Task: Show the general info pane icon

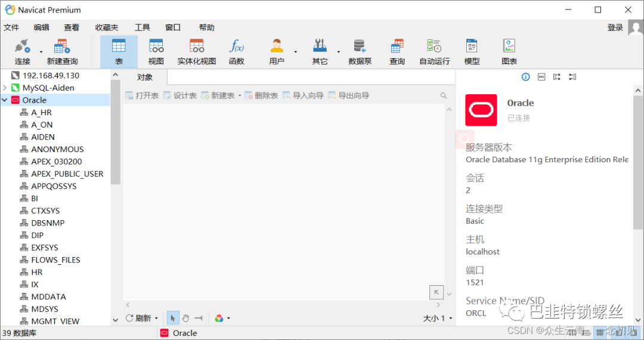Action: pos(526,77)
